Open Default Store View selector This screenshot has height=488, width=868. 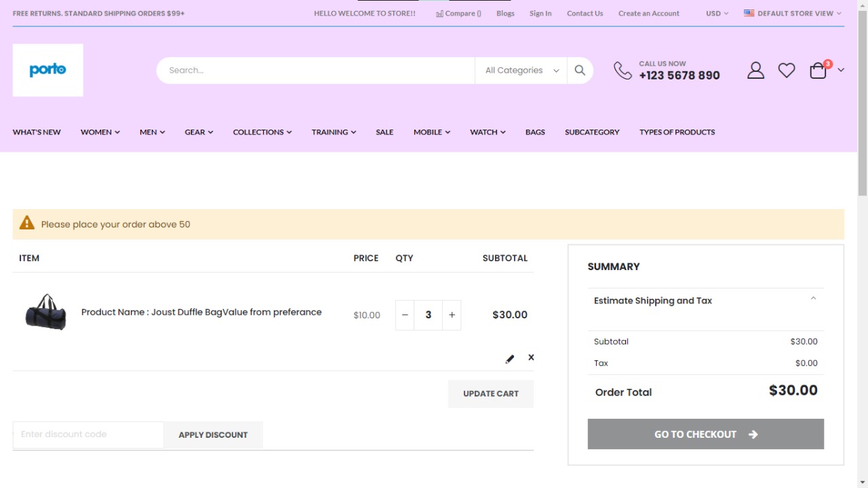[793, 13]
